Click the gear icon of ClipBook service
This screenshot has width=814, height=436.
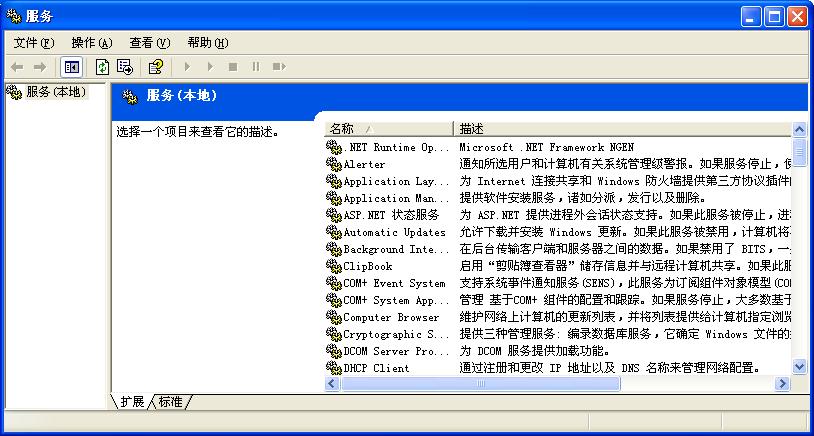333,266
